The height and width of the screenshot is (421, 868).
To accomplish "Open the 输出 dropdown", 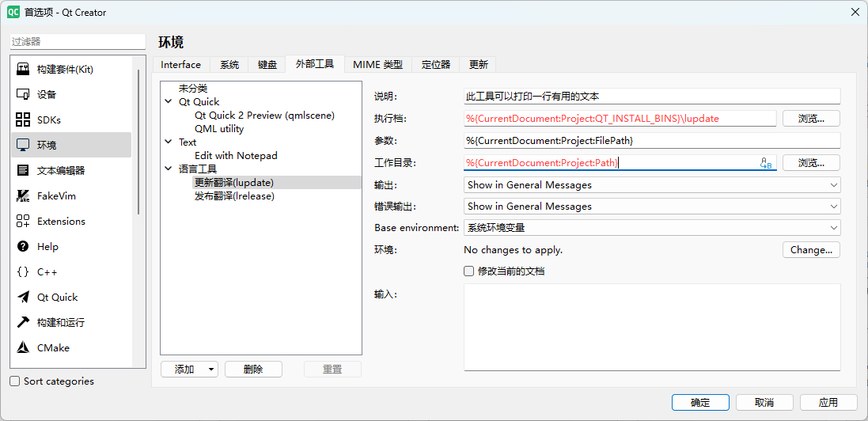I will (652, 185).
